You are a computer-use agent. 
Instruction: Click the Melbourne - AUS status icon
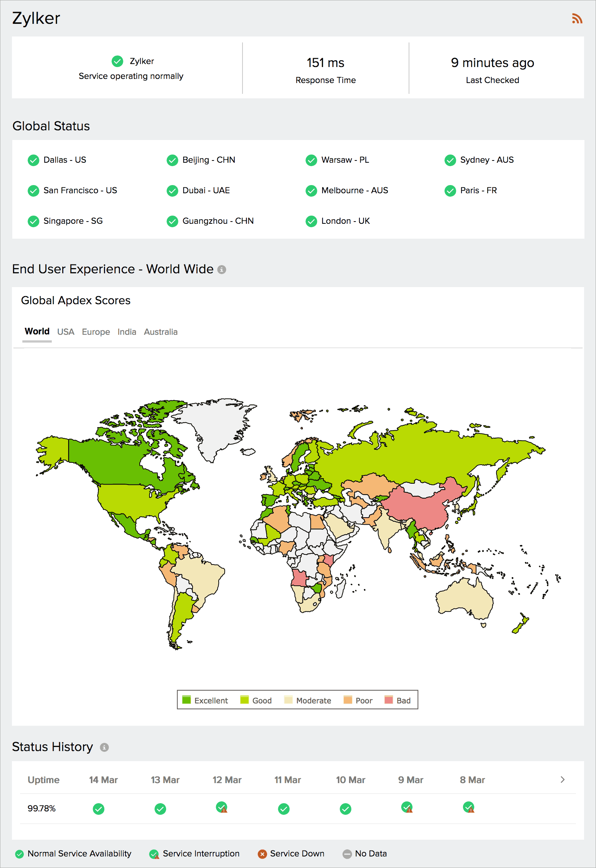311,191
